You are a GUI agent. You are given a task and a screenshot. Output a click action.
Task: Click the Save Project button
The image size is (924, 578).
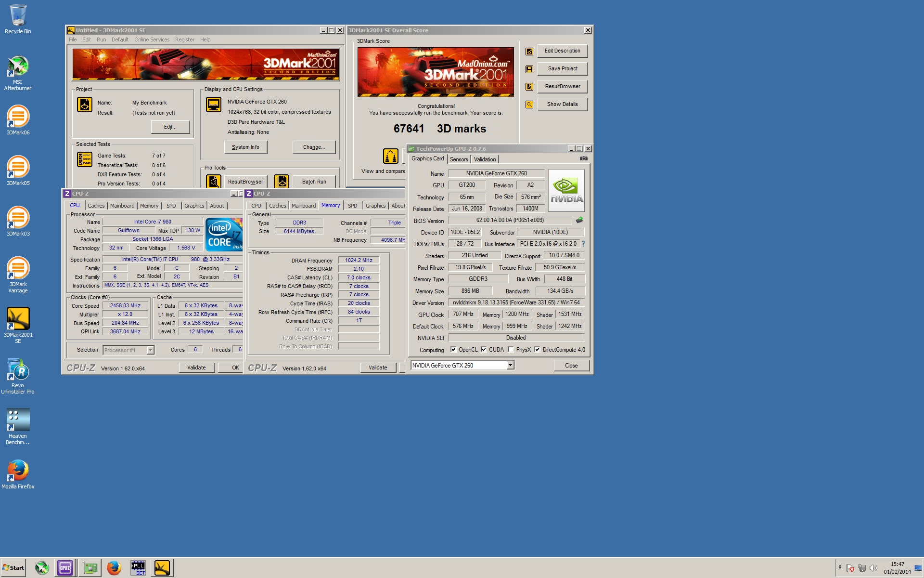562,69
